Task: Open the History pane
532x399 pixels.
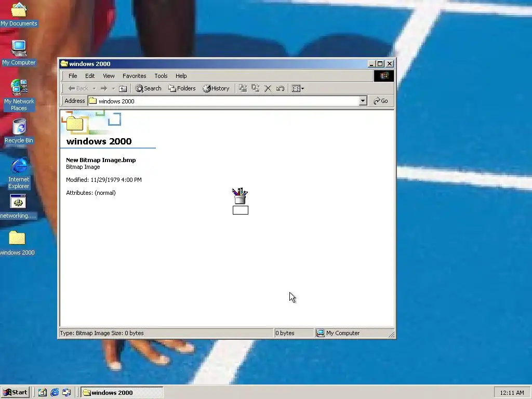Action: click(216, 88)
